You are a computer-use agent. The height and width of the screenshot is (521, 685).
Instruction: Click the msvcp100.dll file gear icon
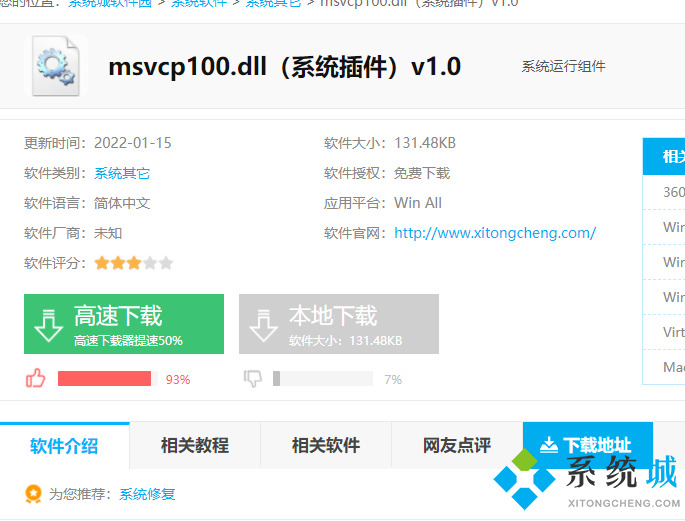click(56, 66)
